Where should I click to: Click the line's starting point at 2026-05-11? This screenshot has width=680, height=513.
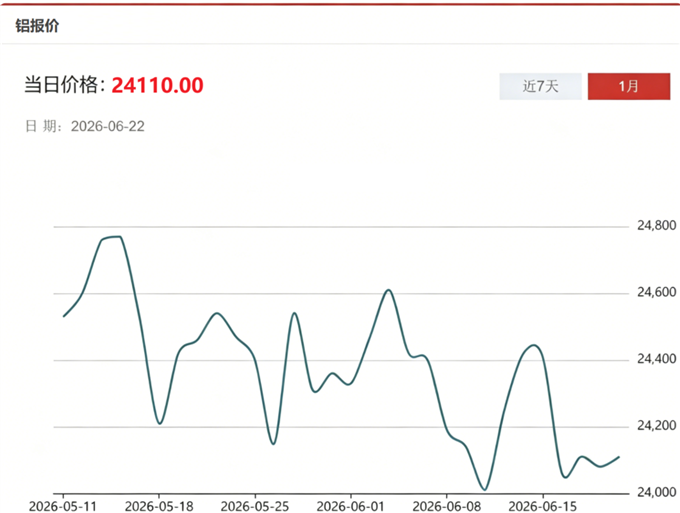click(x=64, y=316)
